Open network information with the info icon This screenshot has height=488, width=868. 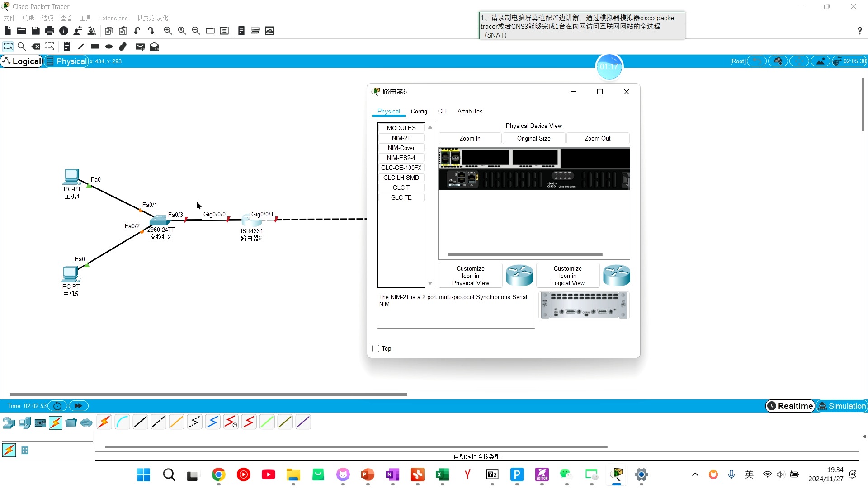64,31
